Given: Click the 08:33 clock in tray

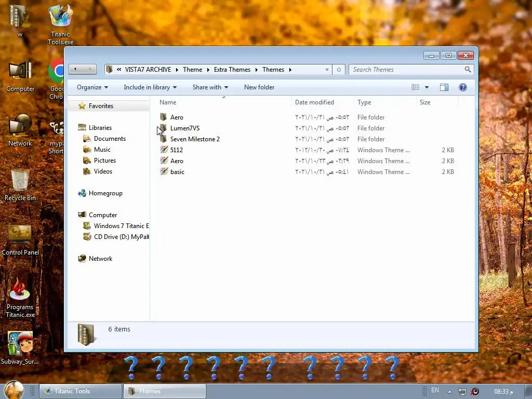Looking at the screenshot, I should (x=503, y=392).
